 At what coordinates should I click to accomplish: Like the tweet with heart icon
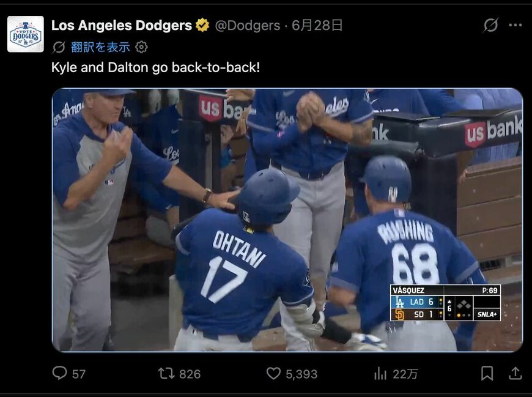click(273, 373)
